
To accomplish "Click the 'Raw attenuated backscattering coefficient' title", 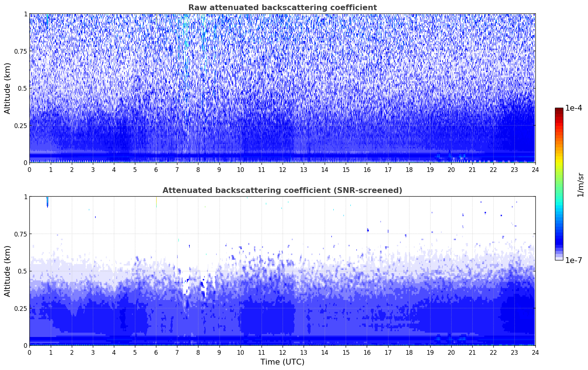I will coord(282,8).
